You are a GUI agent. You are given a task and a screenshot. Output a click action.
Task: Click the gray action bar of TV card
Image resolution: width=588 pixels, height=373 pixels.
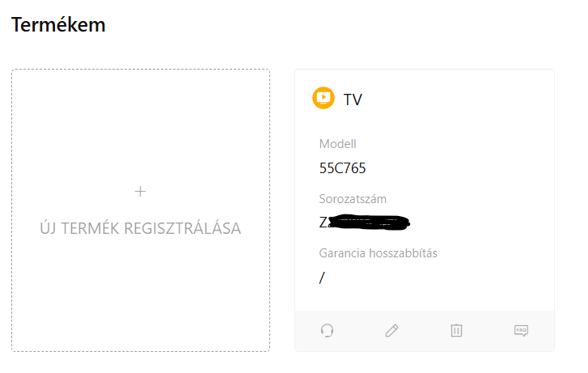425,331
